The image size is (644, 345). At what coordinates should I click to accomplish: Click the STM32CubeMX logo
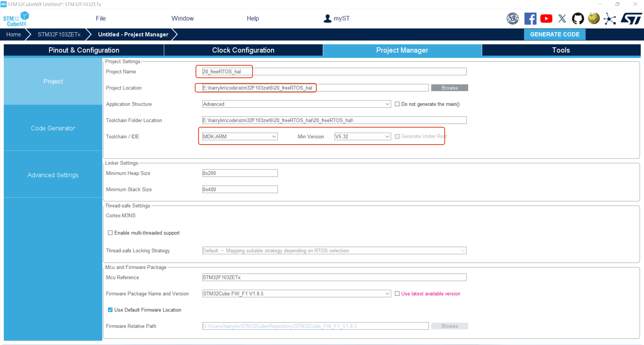click(x=16, y=19)
